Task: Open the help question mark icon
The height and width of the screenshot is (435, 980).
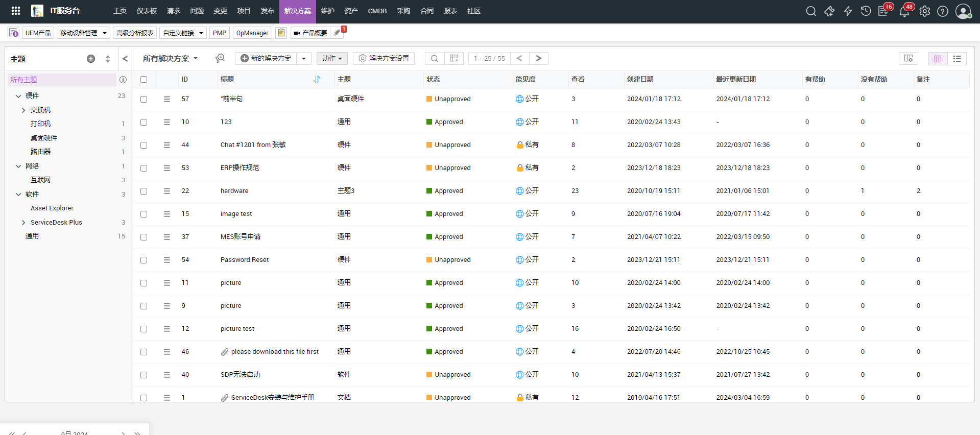Action: (943, 11)
